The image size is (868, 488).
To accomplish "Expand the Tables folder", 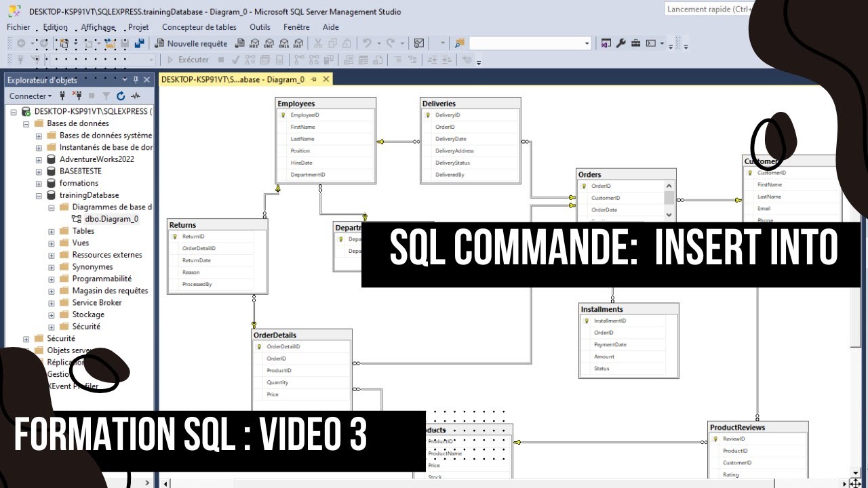I will [x=52, y=231].
